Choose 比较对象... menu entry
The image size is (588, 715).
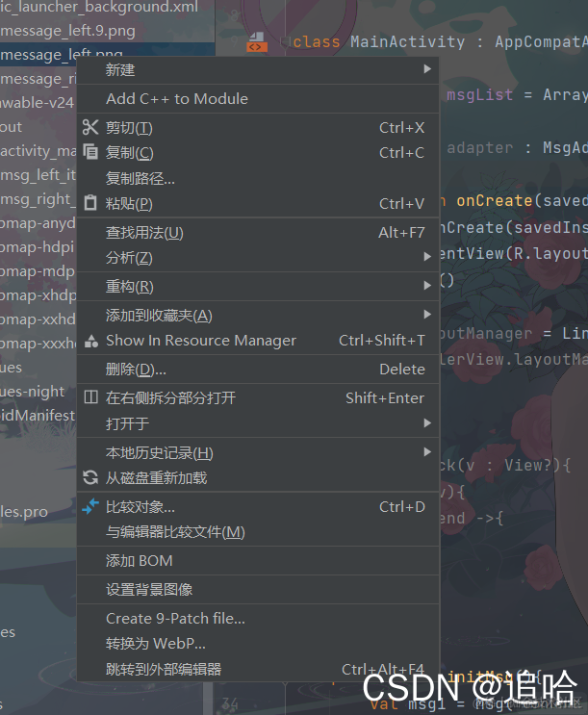pos(258,506)
